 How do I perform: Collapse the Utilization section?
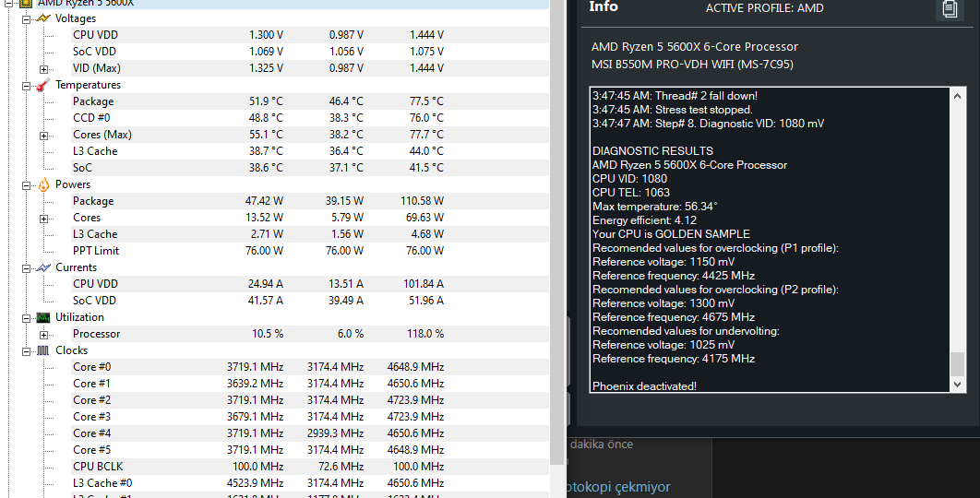(26, 319)
